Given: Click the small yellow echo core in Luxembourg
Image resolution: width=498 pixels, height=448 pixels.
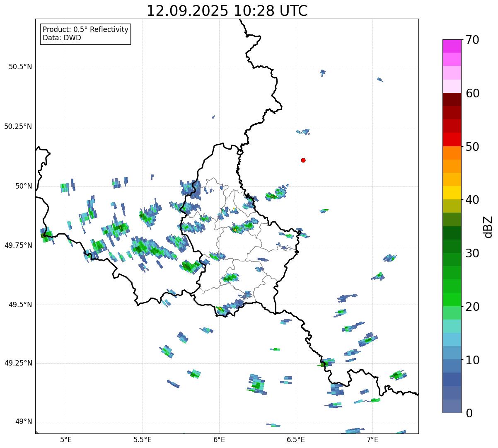Looking at the screenshot, I should coord(235,229).
